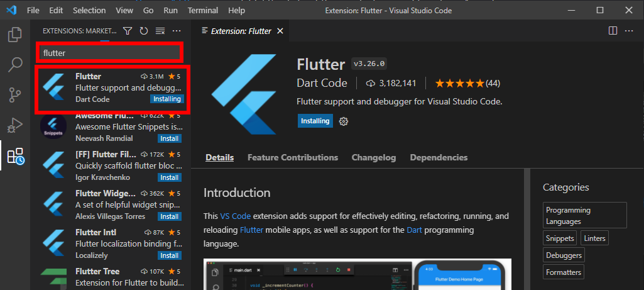Open the Extensions view icon
Viewport: 644px width, 290px height.
point(16,156)
